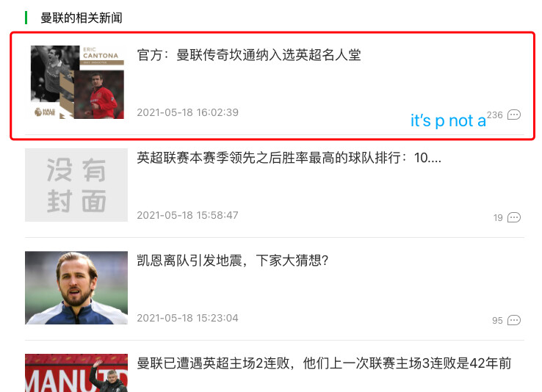Image resolution: width=542 pixels, height=392 pixels.
Task: Open the Cantona Hall of Fame headline
Action: [249, 55]
